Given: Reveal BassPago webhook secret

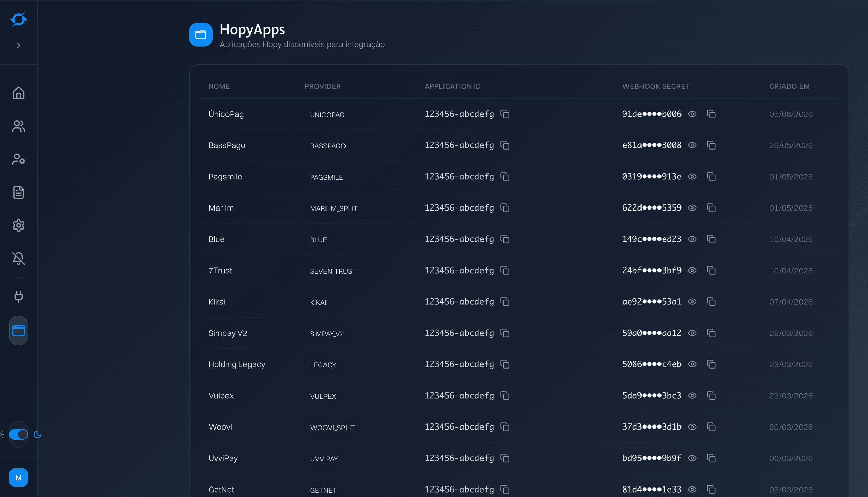Looking at the screenshot, I should pyautogui.click(x=692, y=145).
